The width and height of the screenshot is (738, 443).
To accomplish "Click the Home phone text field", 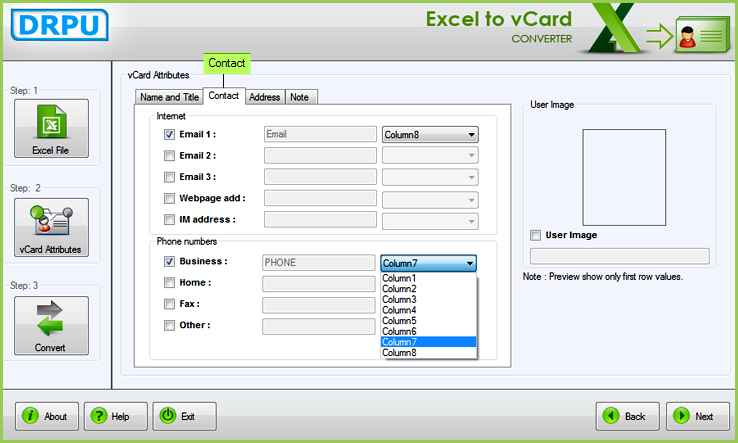I will pos(319,284).
